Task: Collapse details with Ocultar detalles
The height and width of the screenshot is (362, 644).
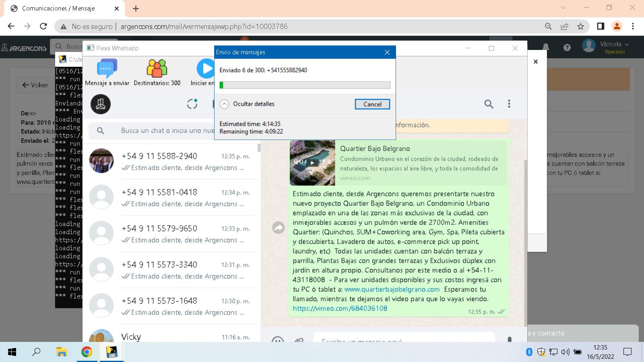Action: pos(247,104)
